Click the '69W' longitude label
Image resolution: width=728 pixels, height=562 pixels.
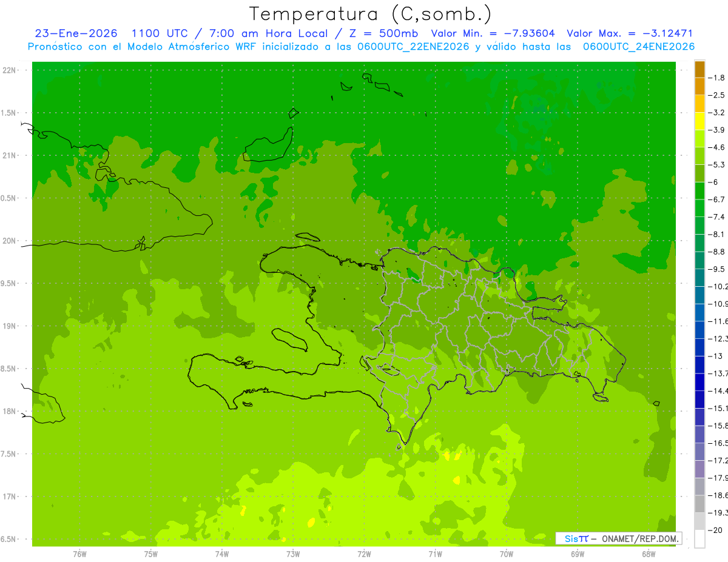pos(577,554)
